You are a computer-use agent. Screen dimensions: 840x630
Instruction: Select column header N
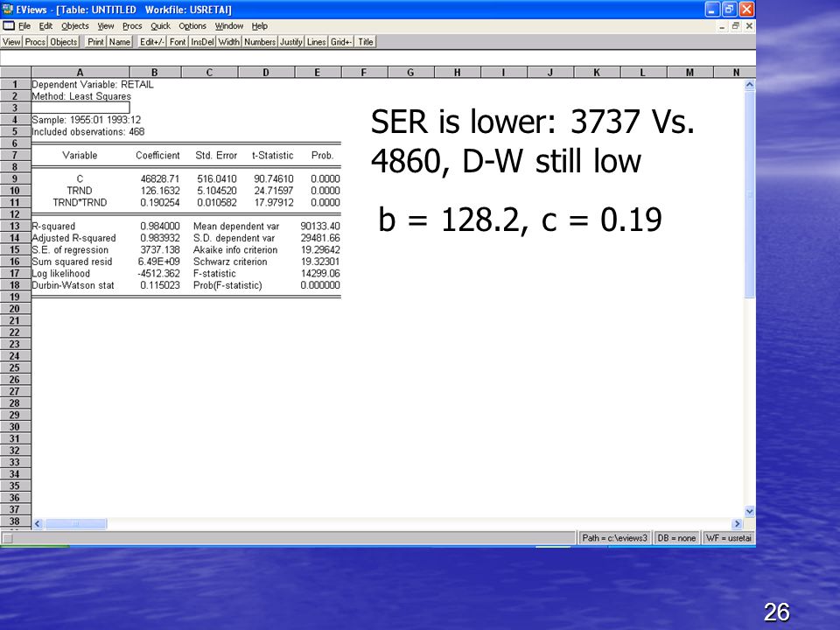(736, 73)
